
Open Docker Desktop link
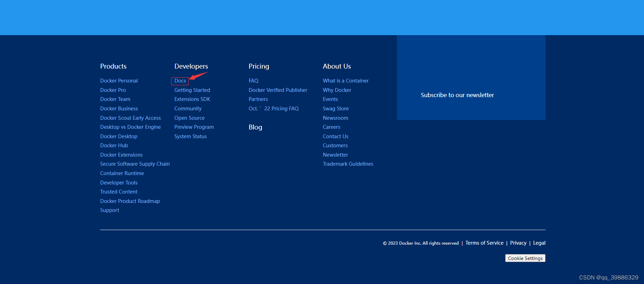tap(119, 136)
